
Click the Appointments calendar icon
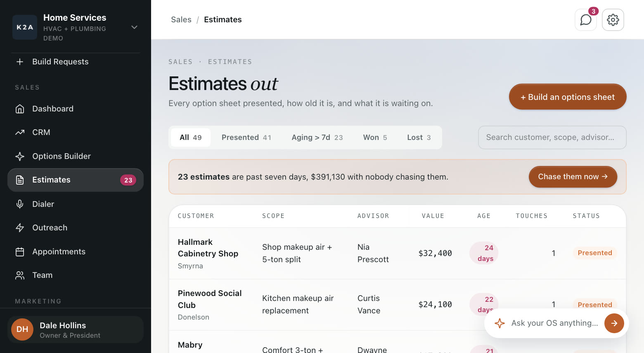(20, 252)
